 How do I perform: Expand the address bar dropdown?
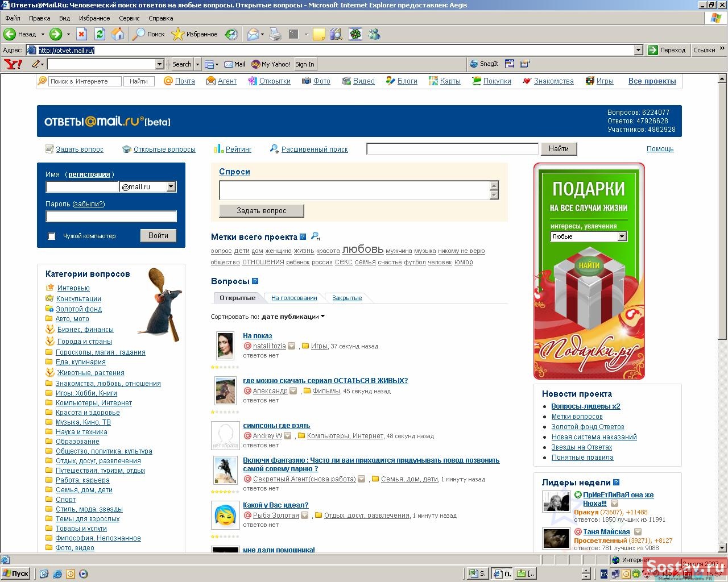638,50
